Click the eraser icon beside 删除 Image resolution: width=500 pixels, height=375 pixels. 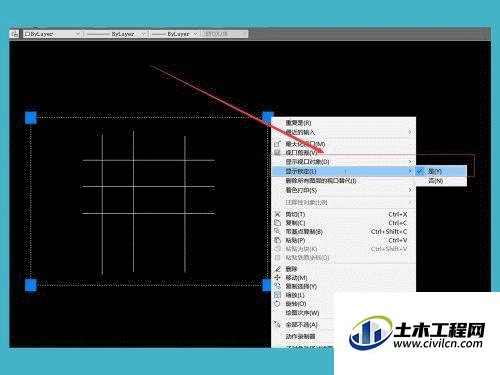[x=277, y=269]
